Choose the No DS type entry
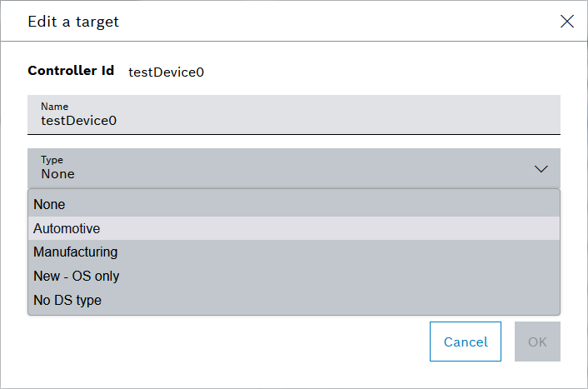This screenshot has height=389, width=588. click(67, 300)
